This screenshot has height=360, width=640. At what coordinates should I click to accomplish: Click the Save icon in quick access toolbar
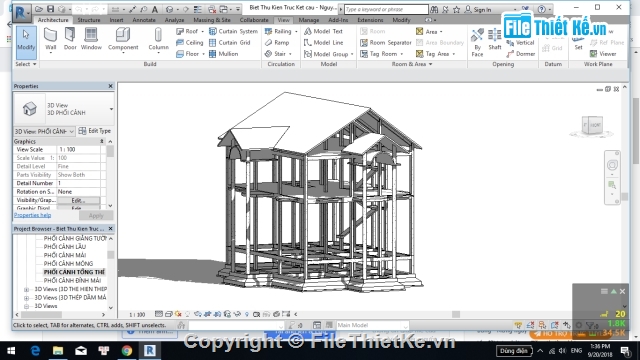click(x=50, y=9)
